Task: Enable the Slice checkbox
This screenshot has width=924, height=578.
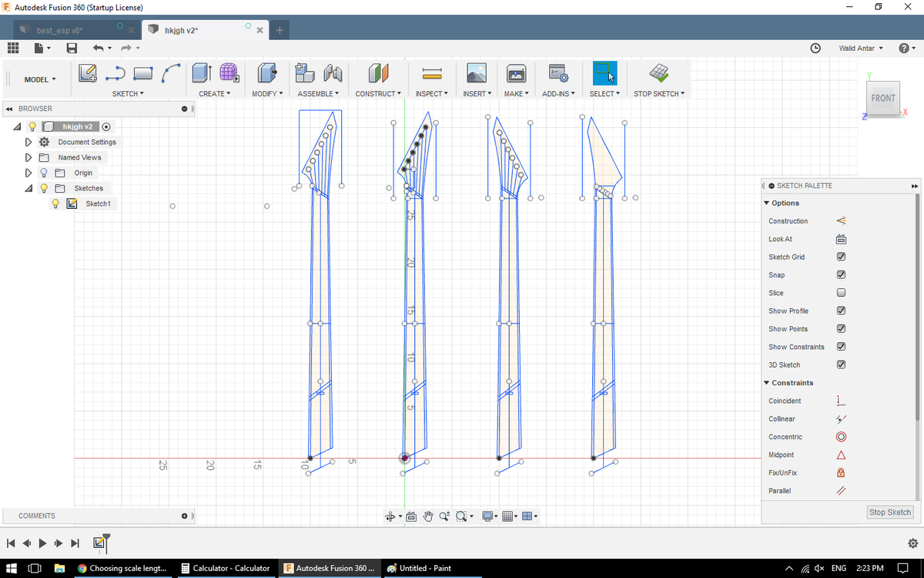Action: click(841, 293)
